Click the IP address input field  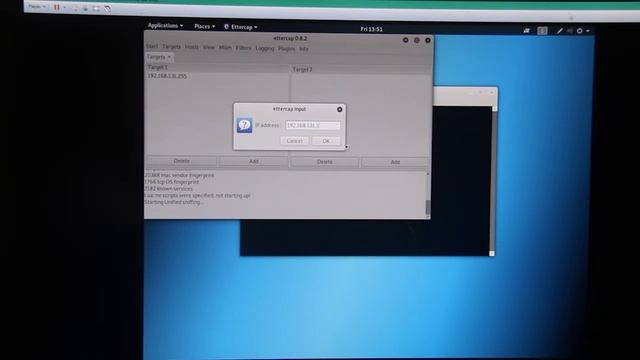click(313, 125)
